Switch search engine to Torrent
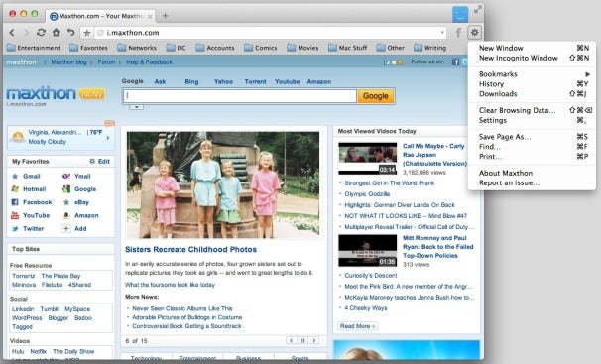The width and height of the screenshot is (601, 364). click(255, 81)
